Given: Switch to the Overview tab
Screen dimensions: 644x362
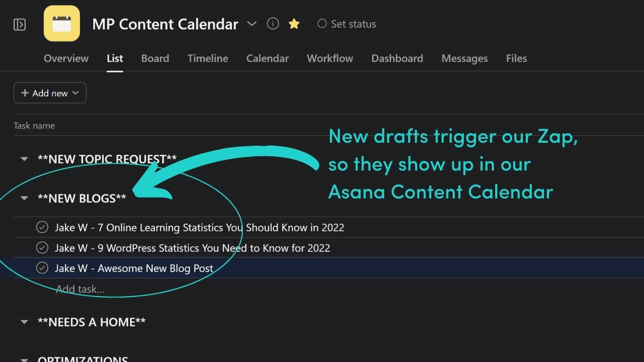Looking at the screenshot, I should 66,58.
